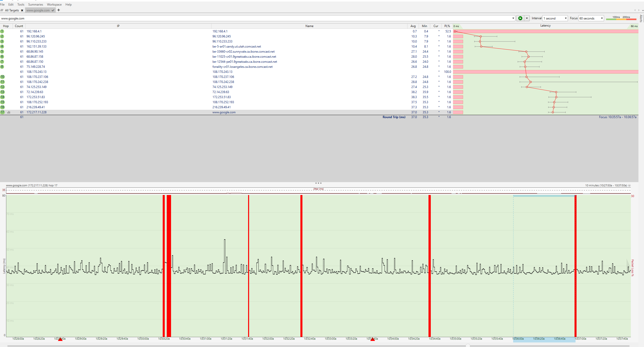Open the dropdown arrow beside the play button

click(527, 18)
